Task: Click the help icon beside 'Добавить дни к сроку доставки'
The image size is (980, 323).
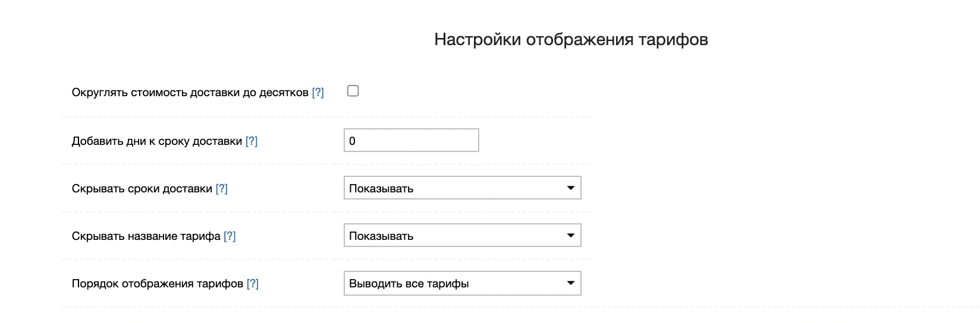Action: 252,141
